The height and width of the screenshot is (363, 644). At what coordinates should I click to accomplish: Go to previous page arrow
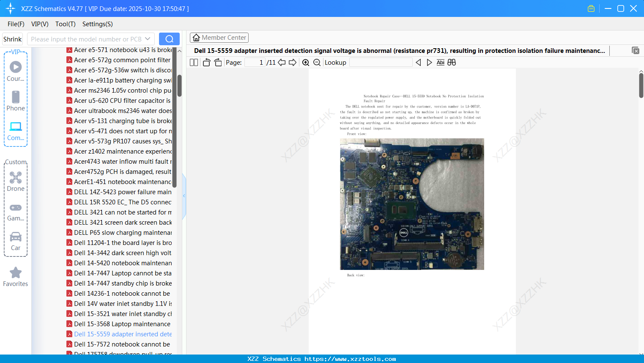pos(282,63)
